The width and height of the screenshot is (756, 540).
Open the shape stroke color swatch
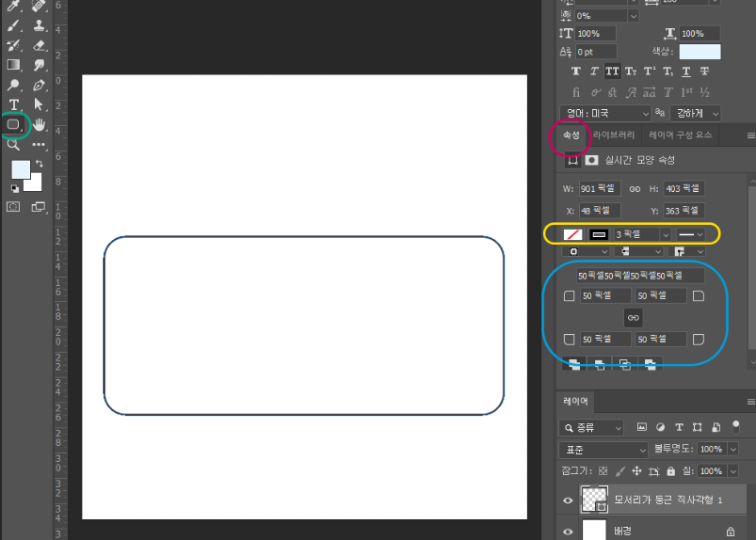click(599, 234)
